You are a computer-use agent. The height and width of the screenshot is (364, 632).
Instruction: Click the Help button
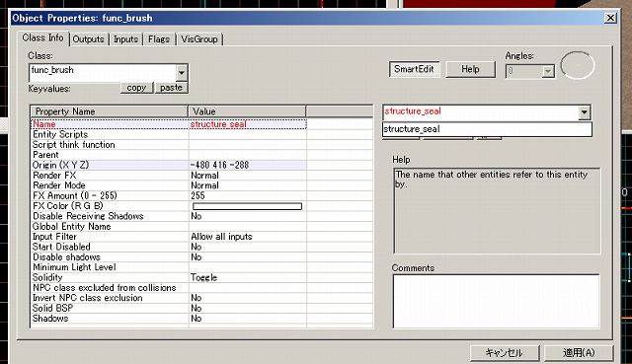470,69
